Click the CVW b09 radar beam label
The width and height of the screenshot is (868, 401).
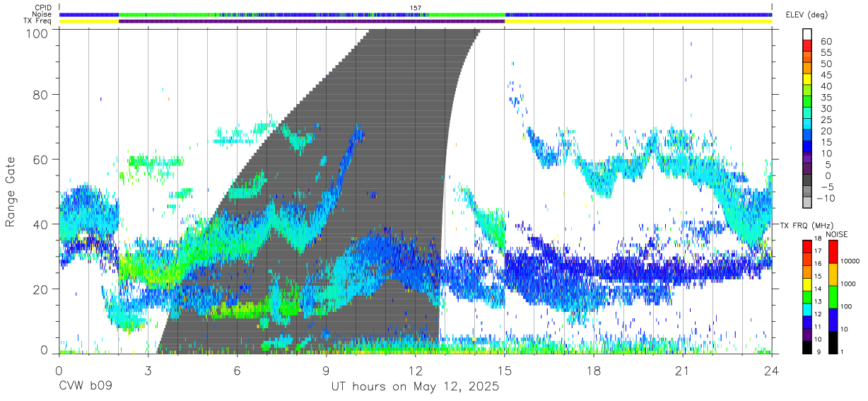point(86,387)
